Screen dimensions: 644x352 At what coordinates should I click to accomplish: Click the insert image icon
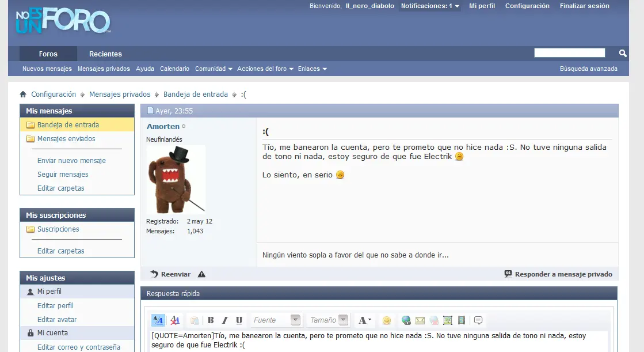pyautogui.click(x=448, y=320)
